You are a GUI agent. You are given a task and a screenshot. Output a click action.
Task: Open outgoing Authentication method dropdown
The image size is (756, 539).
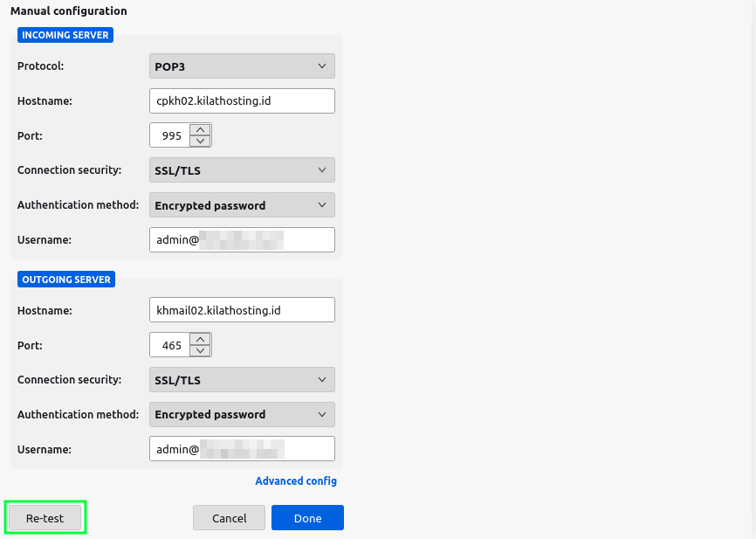[x=242, y=414]
